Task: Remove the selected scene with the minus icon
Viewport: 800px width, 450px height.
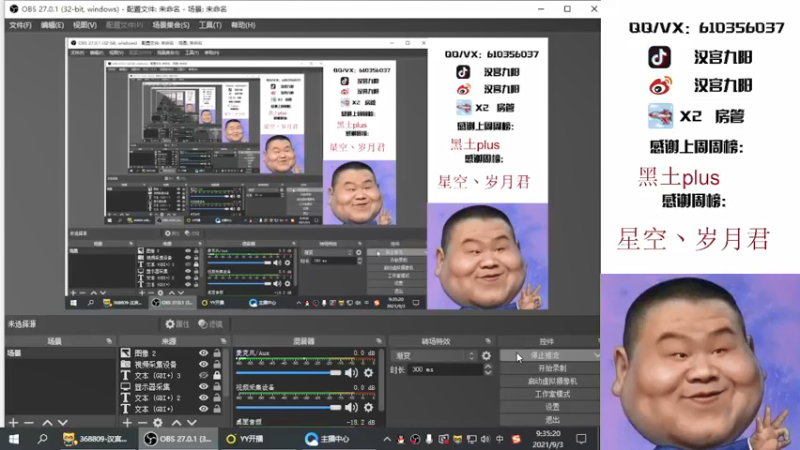Action: tap(29, 422)
